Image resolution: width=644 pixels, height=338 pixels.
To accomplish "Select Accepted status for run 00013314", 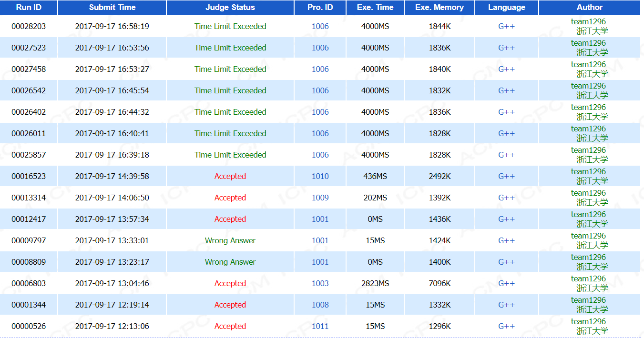I will pyautogui.click(x=230, y=198).
